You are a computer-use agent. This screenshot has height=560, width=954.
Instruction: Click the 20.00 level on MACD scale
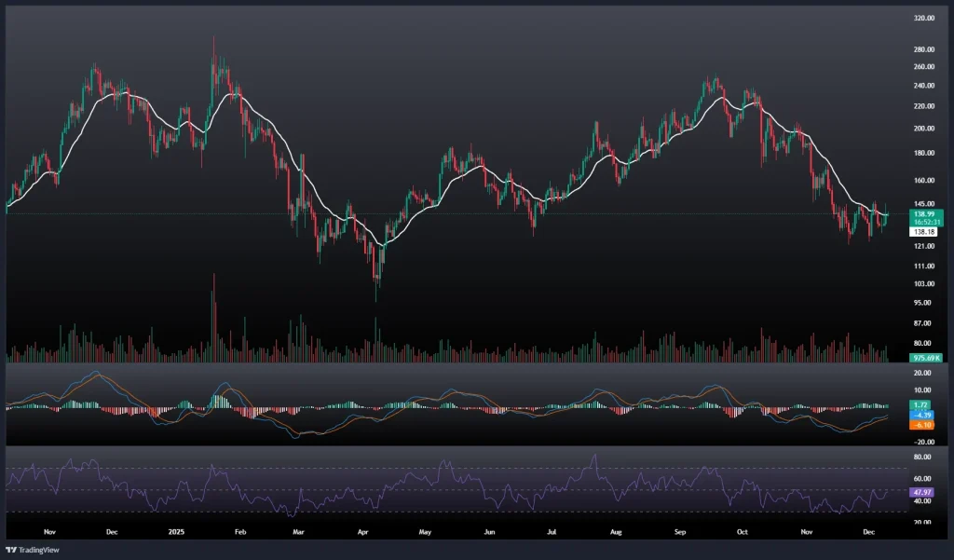pyautogui.click(x=923, y=371)
